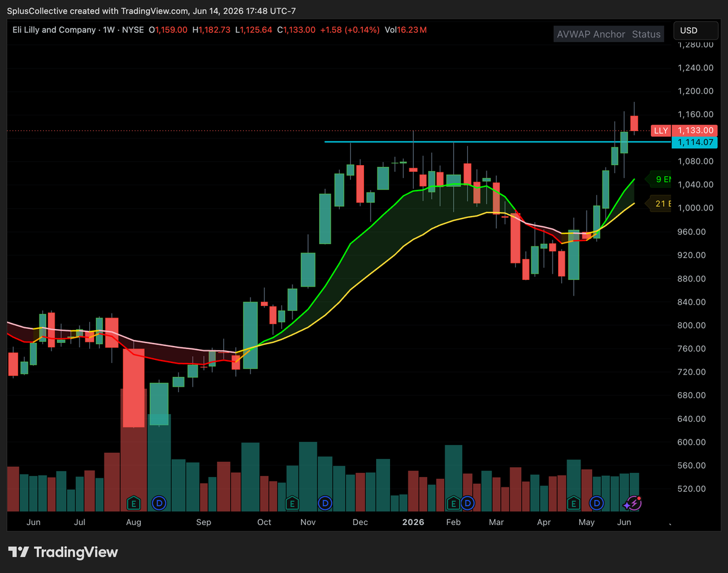Click the large red August weekly candle
The image size is (728, 573).
coord(133,388)
